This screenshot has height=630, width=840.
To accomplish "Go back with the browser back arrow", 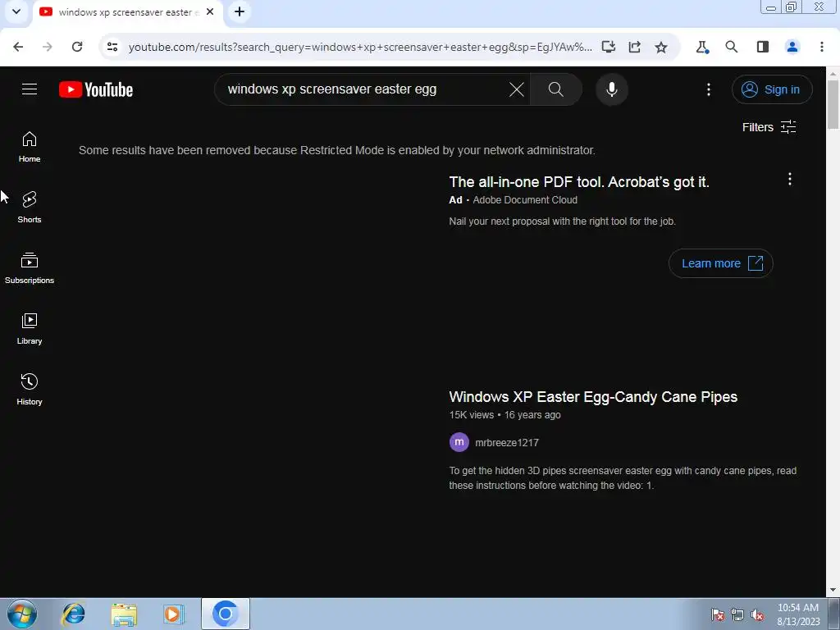I will pyautogui.click(x=18, y=47).
